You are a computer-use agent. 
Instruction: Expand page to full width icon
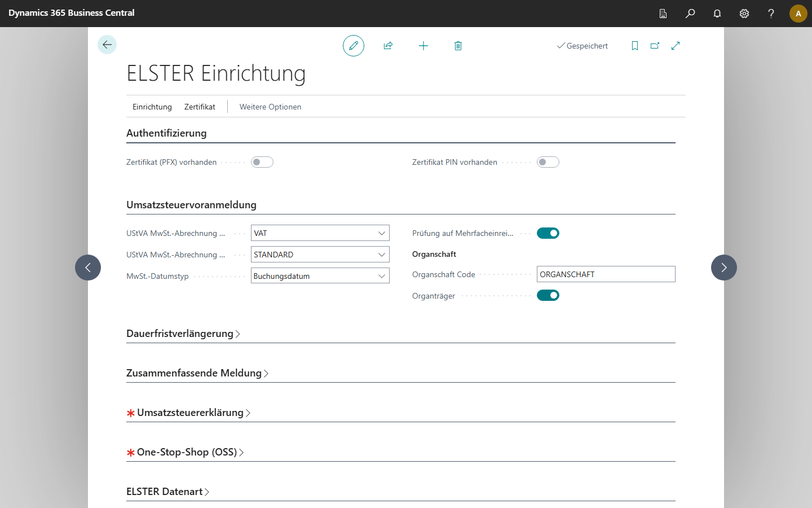pyautogui.click(x=676, y=46)
